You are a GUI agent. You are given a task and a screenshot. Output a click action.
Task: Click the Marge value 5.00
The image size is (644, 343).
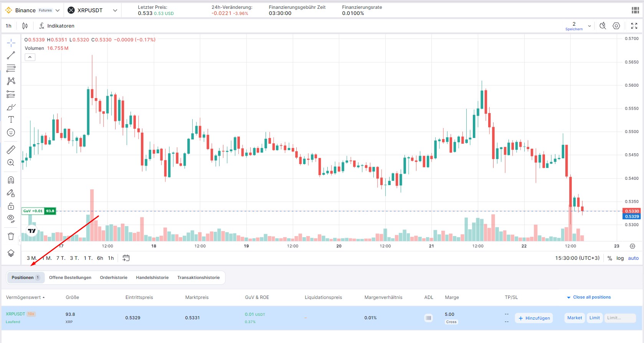click(x=449, y=314)
